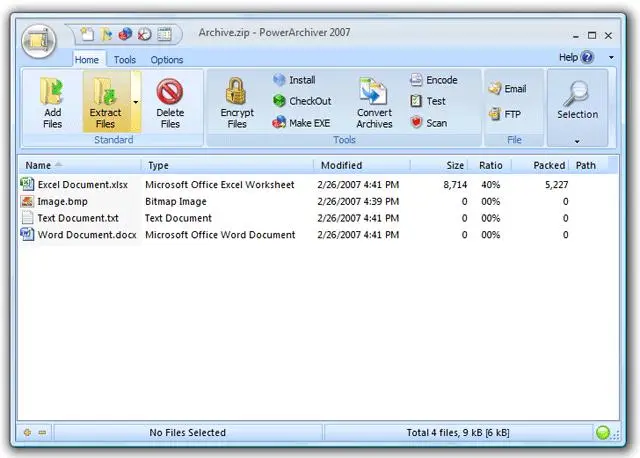
Task: Open the Help button
Action: tap(576, 57)
